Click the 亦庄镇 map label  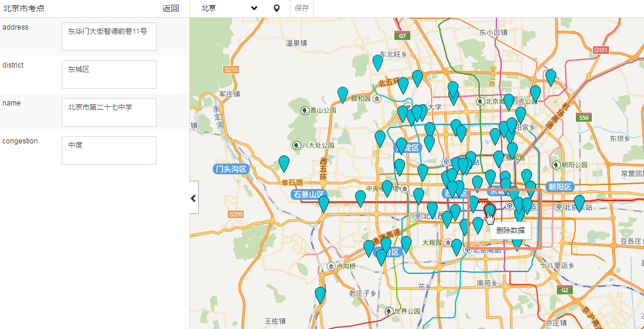coord(556,322)
